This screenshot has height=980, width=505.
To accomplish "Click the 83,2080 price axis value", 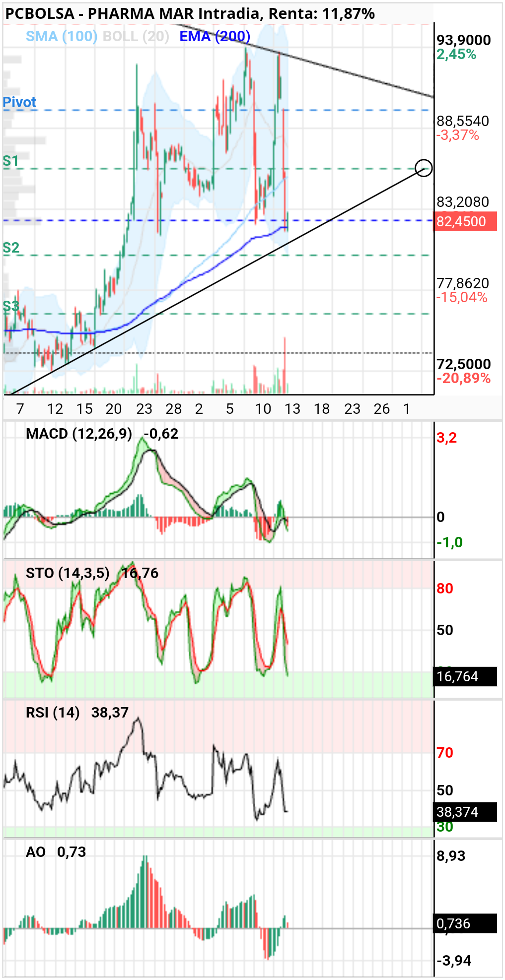I will (x=463, y=202).
